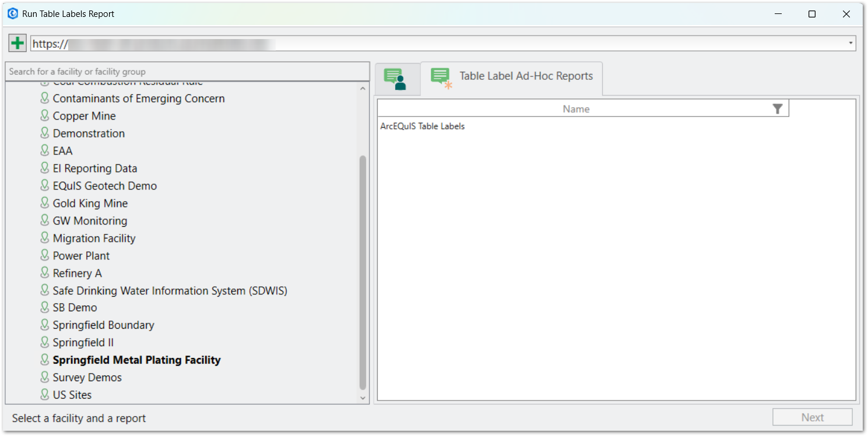Select Safe Drinking Water Information System (SDWIS)

click(x=170, y=290)
